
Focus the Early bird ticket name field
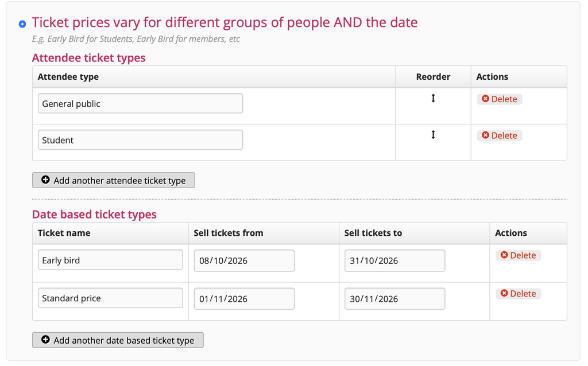110,260
